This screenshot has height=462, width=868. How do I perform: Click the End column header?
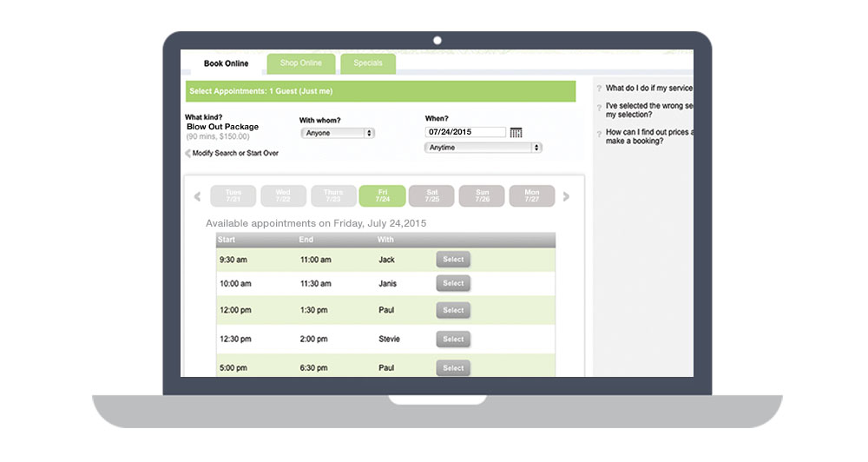point(306,240)
